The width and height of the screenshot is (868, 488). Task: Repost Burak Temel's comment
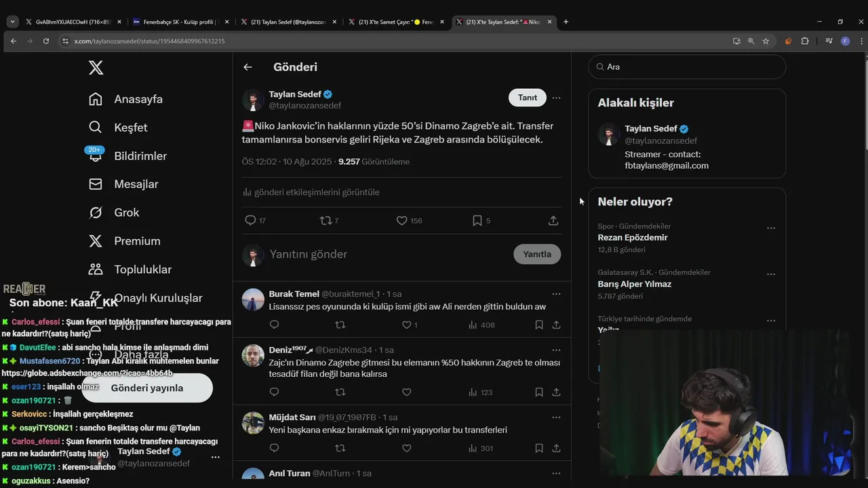(340, 325)
